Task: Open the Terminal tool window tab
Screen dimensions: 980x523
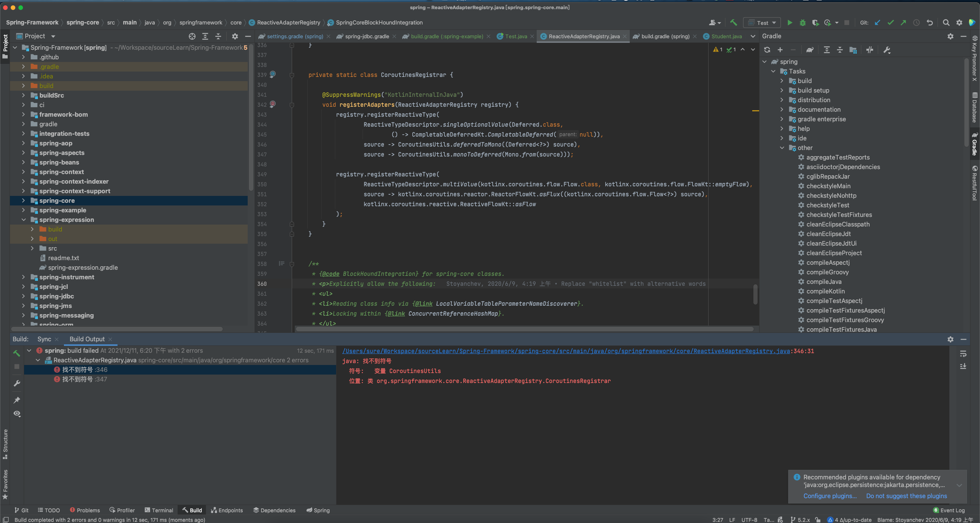Action: pyautogui.click(x=158, y=510)
